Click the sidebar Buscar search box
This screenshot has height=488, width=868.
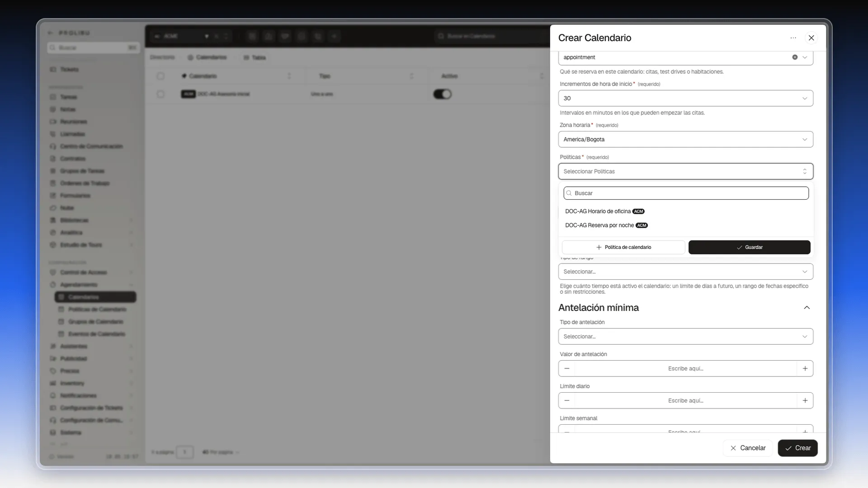coord(94,48)
